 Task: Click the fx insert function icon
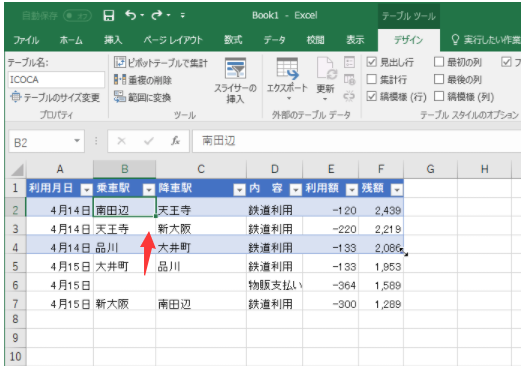(175, 141)
